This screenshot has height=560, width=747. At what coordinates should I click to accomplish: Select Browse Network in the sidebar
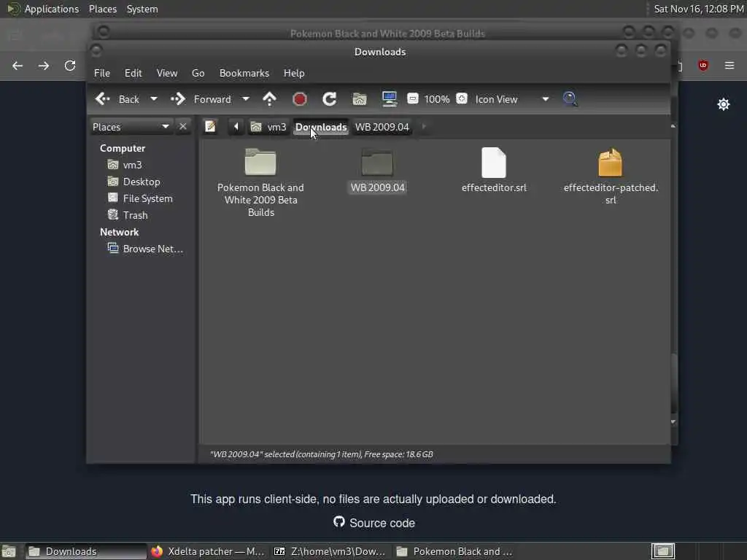click(145, 249)
